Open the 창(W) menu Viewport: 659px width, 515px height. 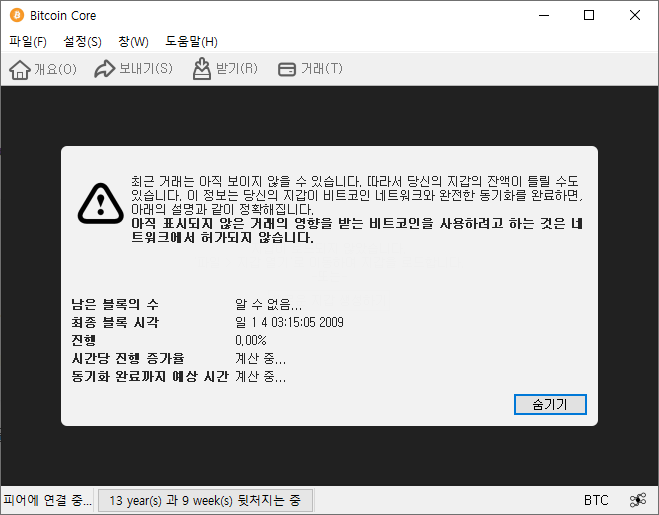tap(133, 41)
